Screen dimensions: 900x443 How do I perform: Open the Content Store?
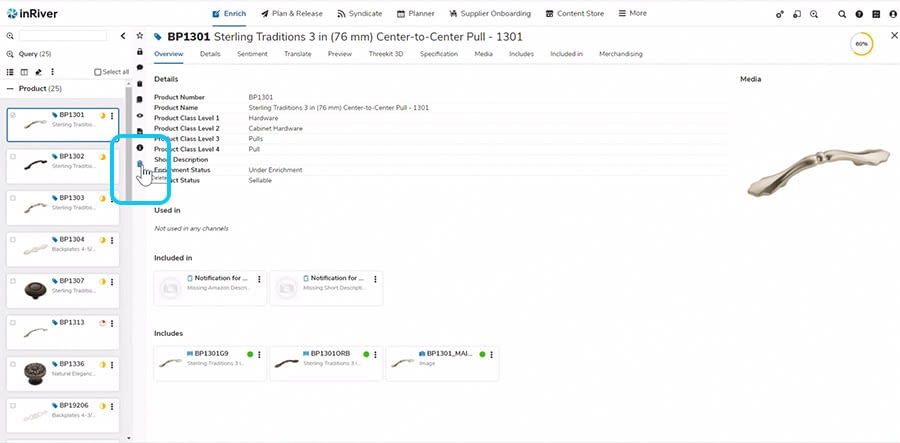pyautogui.click(x=575, y=13)
